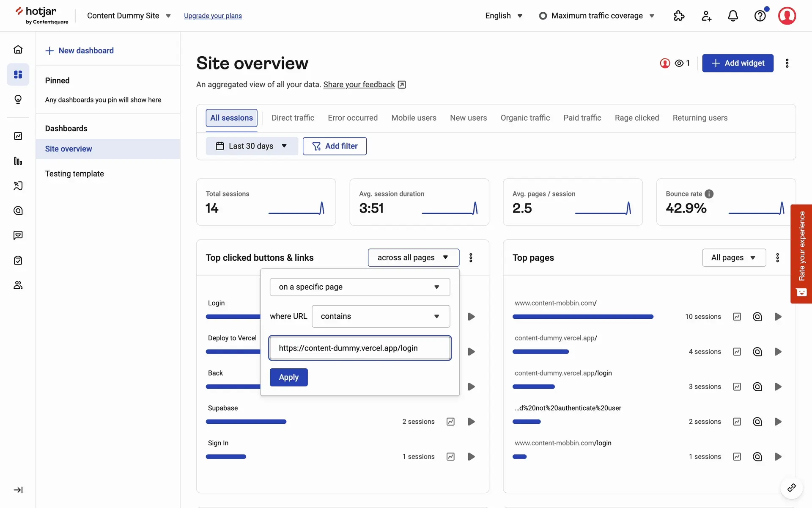Switch to the Rage clicked tab

[x=636, y=118]
